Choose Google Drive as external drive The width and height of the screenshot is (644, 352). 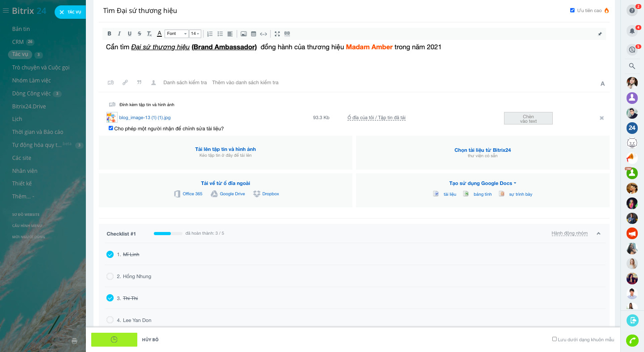(x=228, y=194)
